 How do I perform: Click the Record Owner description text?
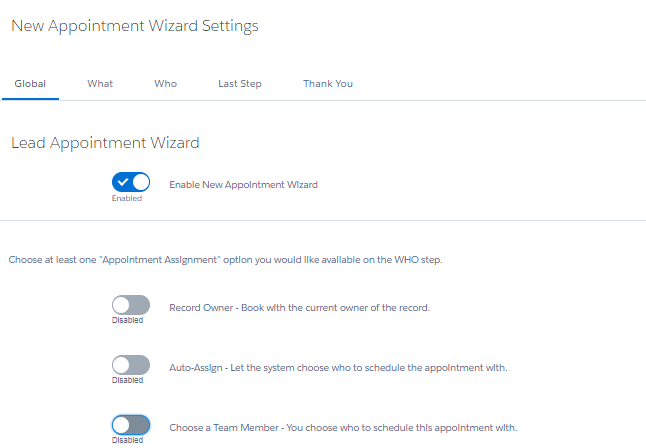tap(300, 308)
